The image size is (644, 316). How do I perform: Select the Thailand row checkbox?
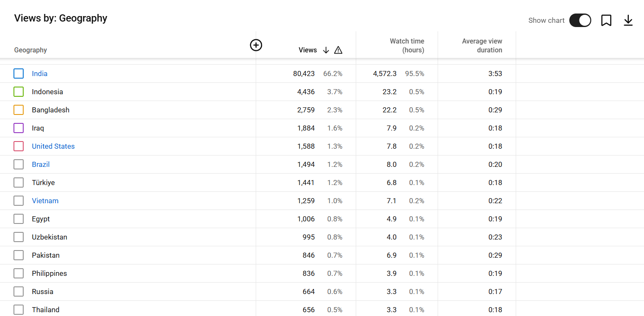(19, 310)
